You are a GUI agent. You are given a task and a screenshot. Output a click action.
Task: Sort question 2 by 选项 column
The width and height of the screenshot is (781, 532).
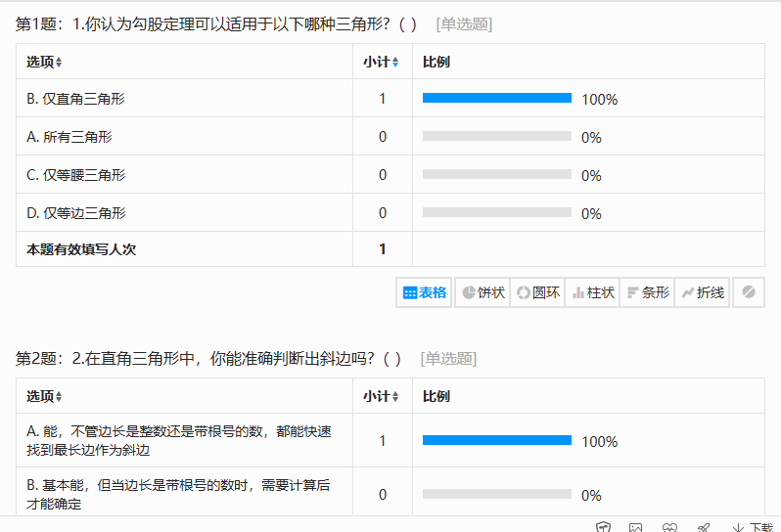point(44,397)
